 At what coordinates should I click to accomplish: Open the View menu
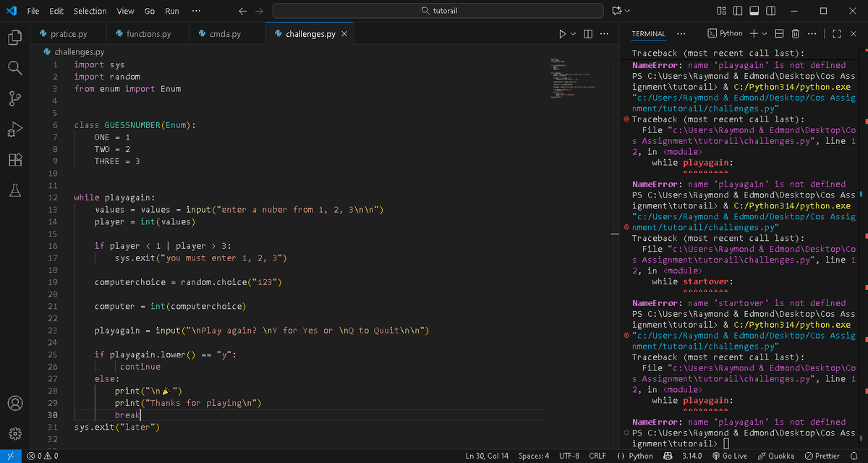click(125, 11)
